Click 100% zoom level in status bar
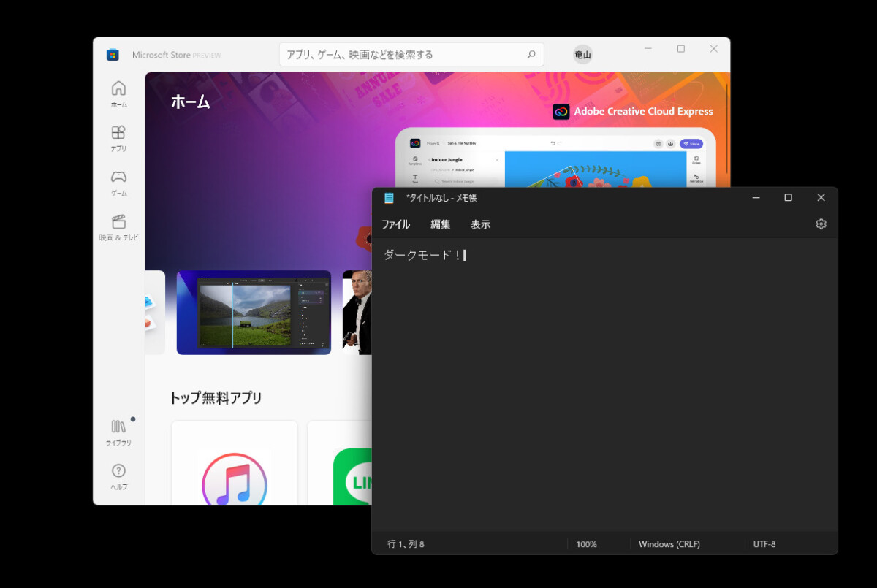Image resolution: width=877 pixels, height=588 pixels. tap(586, 544)
